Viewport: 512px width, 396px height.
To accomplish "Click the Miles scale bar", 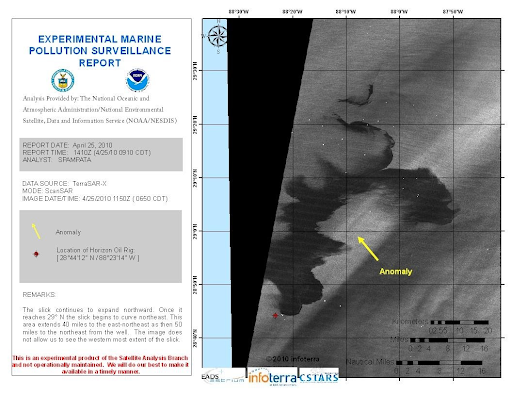I will click(x=447, y=340).
